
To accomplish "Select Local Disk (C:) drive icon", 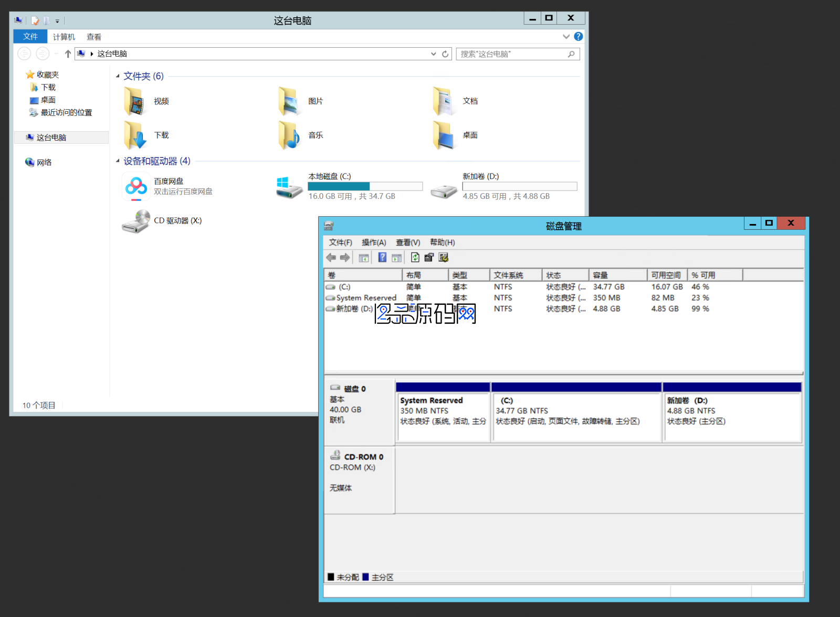I will click(289, 188).
